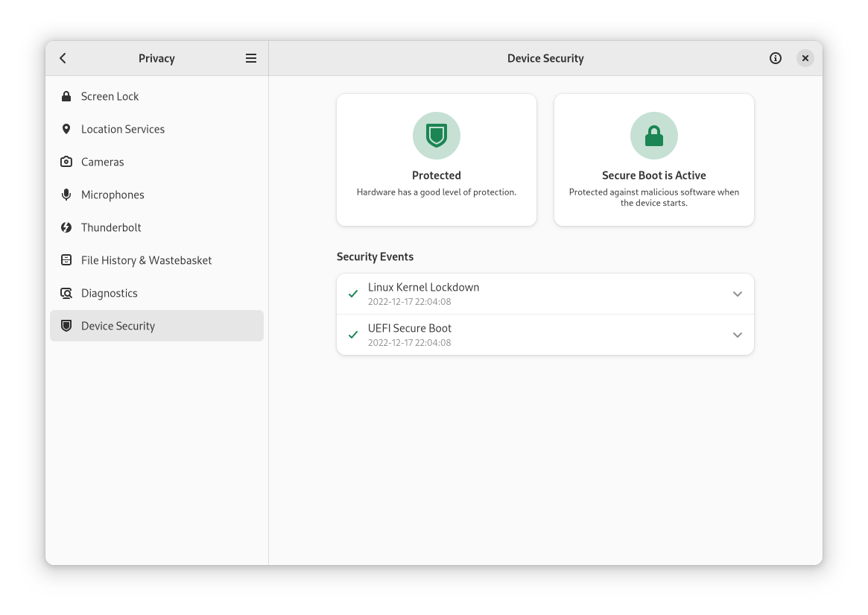Click the Security Events heading

click(x=376, y=256)
